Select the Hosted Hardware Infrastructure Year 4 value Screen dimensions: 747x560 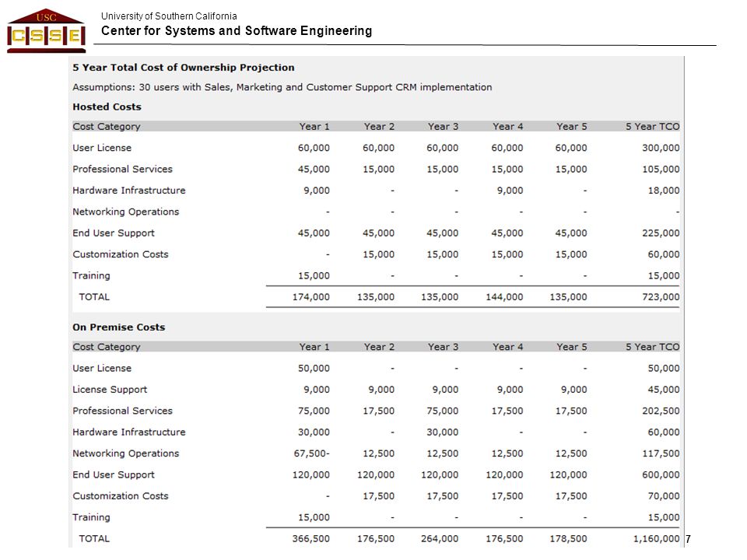point(510,191)
